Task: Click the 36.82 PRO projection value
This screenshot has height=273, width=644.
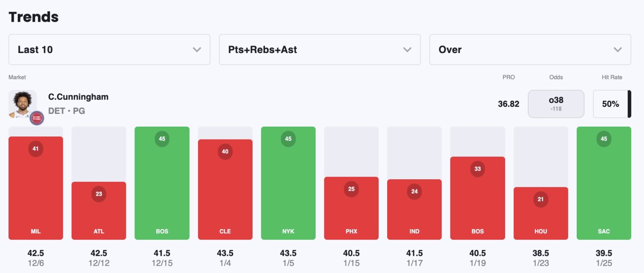Action: click(508, 104)
